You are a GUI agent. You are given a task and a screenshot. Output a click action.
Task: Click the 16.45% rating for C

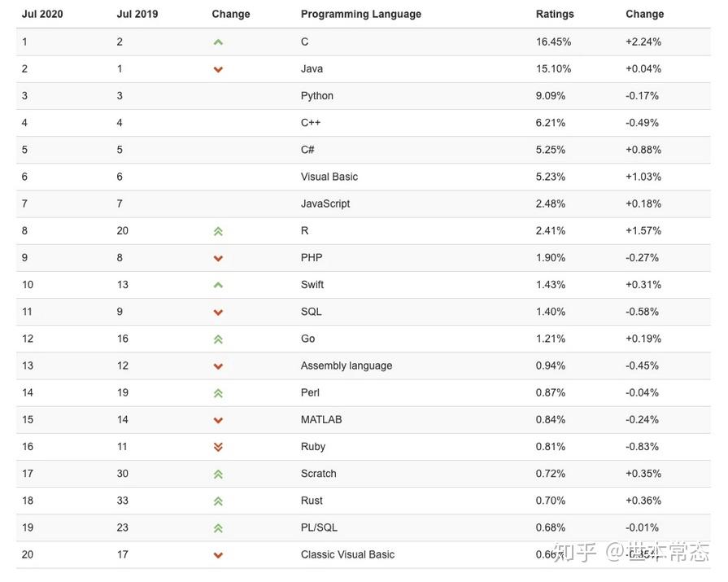coord(553,42)
